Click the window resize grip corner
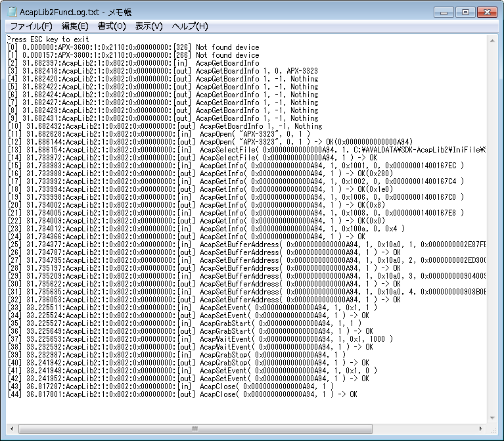This screenshot has width=504, height=441. [x=493, y=430]
